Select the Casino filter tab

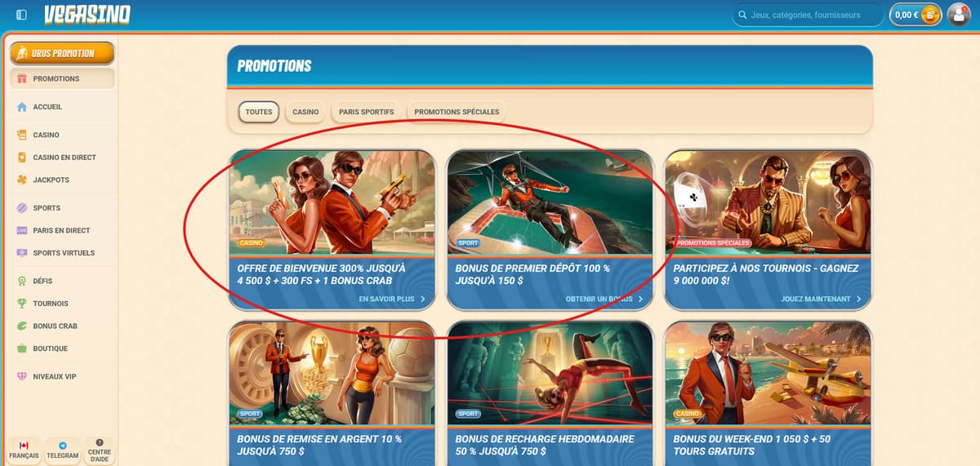click(305, 112)
